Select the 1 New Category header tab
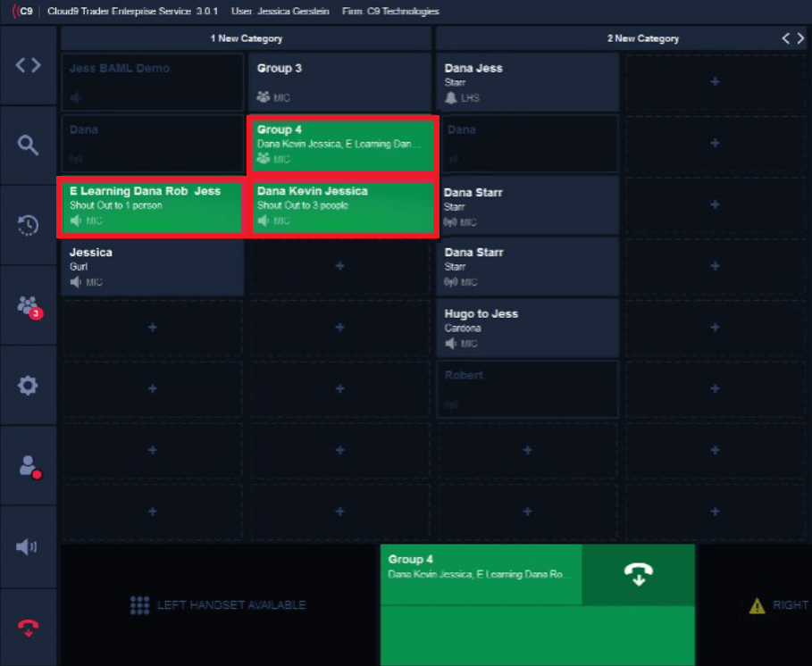The height and width of the screenshot is (666, 812). coord(245,37)
